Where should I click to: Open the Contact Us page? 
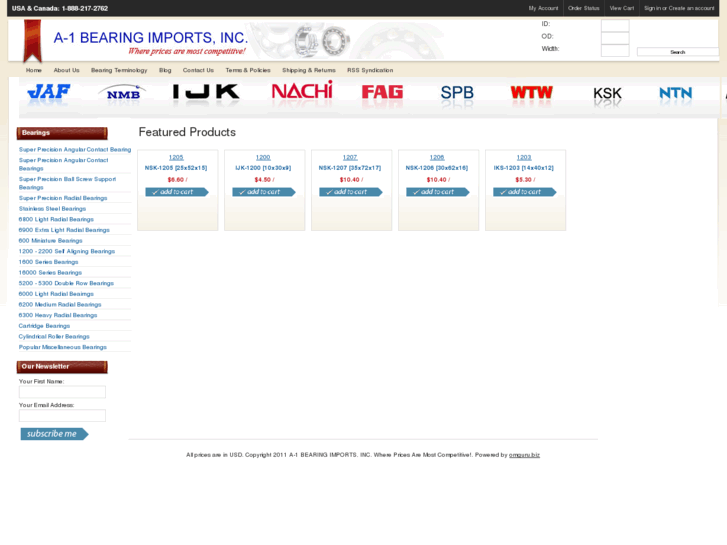point(198,71)
